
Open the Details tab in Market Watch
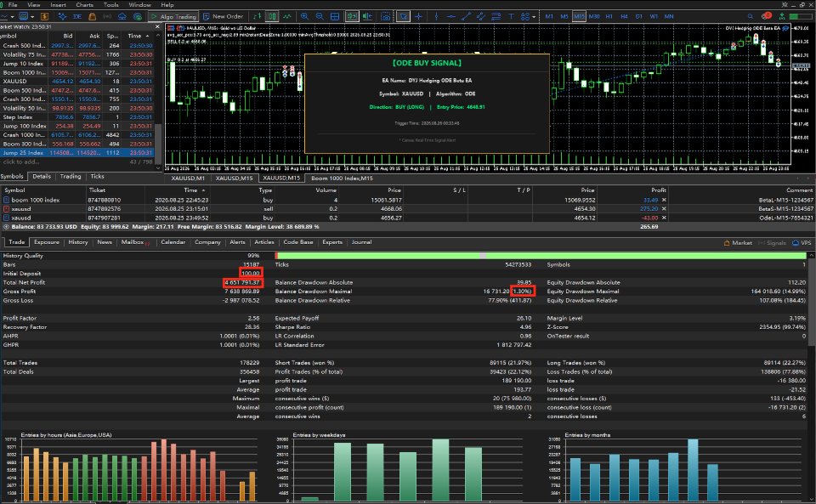pyautogui.click(x=42, y=176)
